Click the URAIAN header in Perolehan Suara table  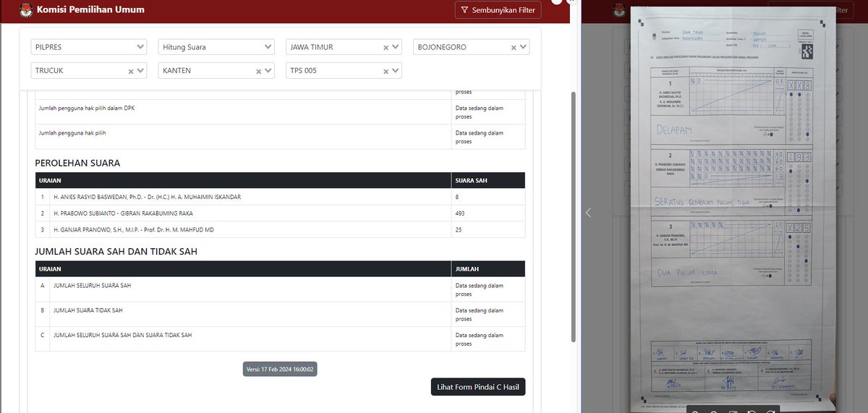(x=243, y=181)
